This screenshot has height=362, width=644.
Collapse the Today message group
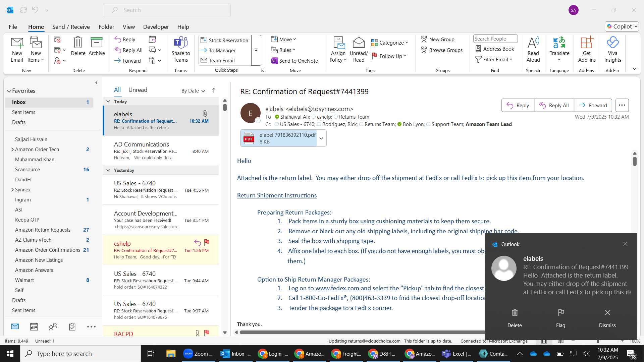tap(108, 102)
